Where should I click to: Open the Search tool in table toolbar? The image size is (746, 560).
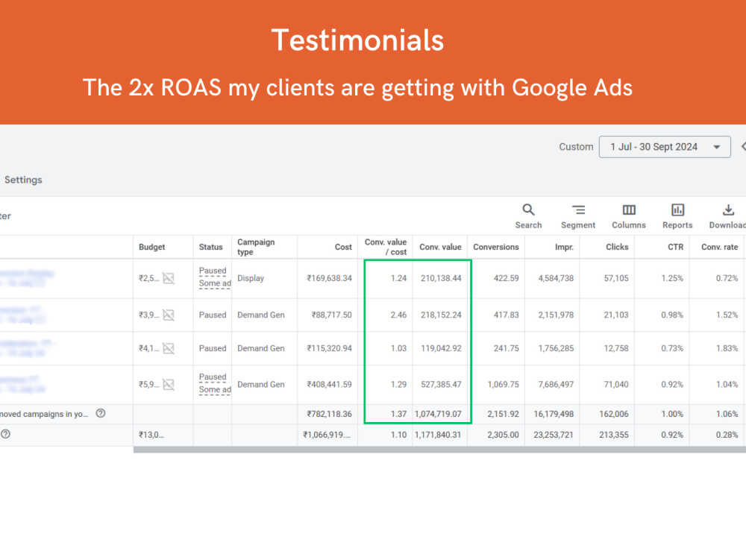(x=528, y=216)
